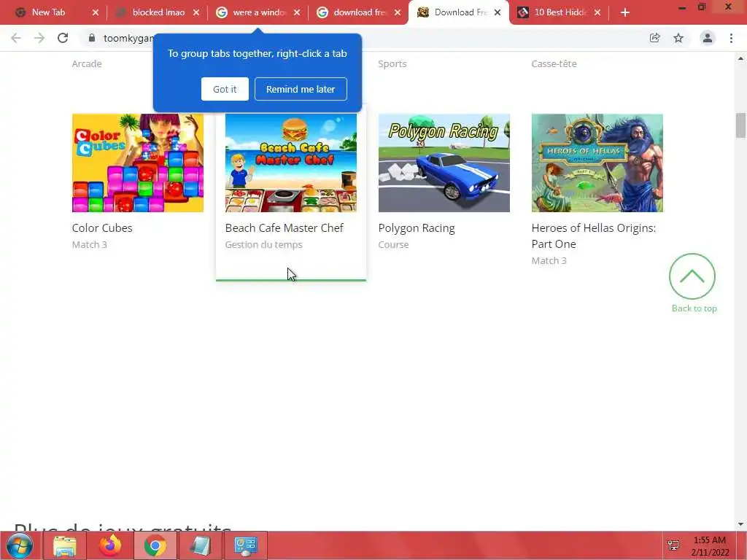Go forward with the forward arrow
This screenshot has width=747, height=560.
coord(39,38)
